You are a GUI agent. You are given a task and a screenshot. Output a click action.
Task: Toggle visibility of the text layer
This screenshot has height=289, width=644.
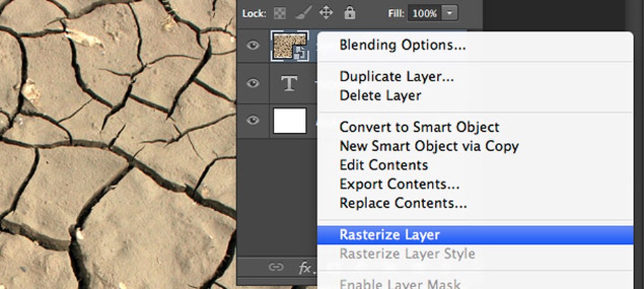pyautogui.click(x=253, y=84)
